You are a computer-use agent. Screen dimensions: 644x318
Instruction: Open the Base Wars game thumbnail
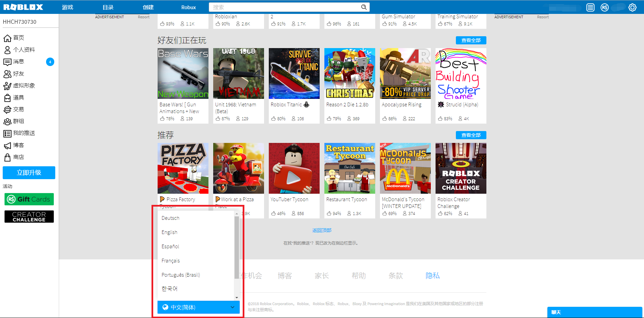pyautogui.click(x=183, y=73)
